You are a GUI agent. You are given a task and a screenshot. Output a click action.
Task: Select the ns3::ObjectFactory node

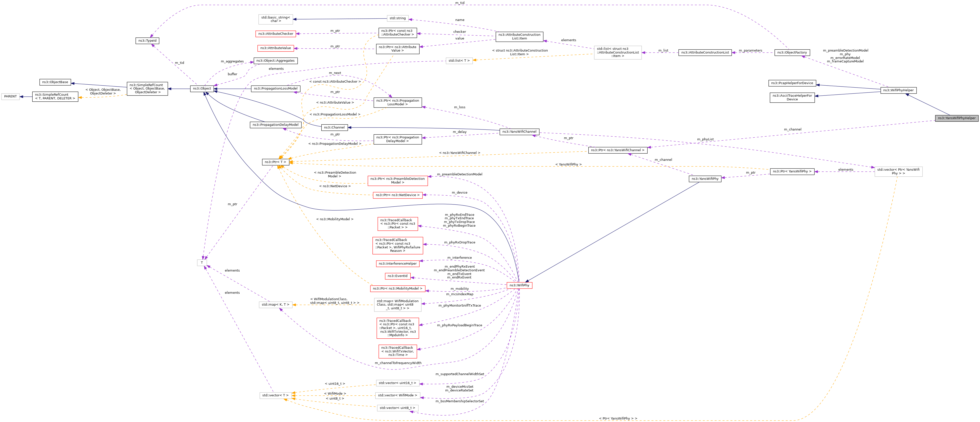[792, 53]
